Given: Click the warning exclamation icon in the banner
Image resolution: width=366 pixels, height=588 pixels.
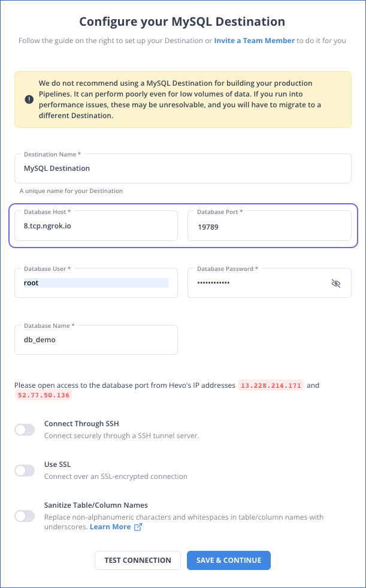Looking at the screenshot, I should coord(29,99).
